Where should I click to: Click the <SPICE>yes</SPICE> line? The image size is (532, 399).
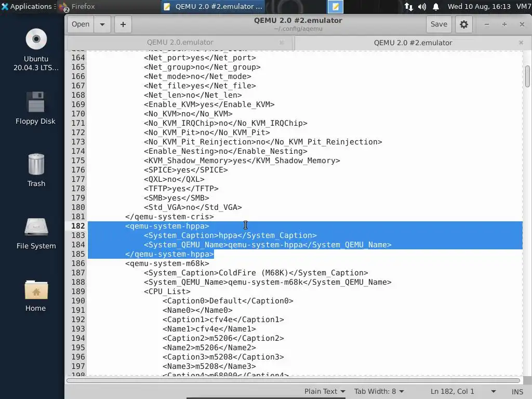(185, 170)
